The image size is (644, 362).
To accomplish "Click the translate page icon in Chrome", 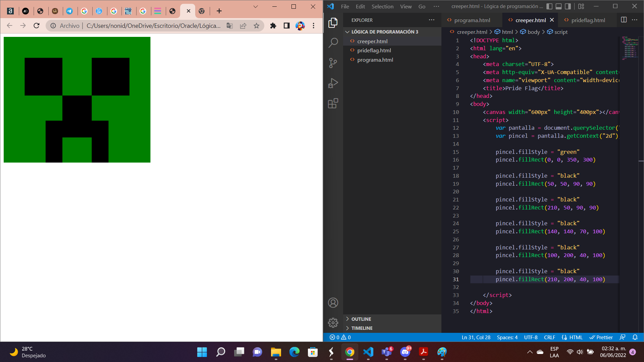I will click(x=230, y=25).
